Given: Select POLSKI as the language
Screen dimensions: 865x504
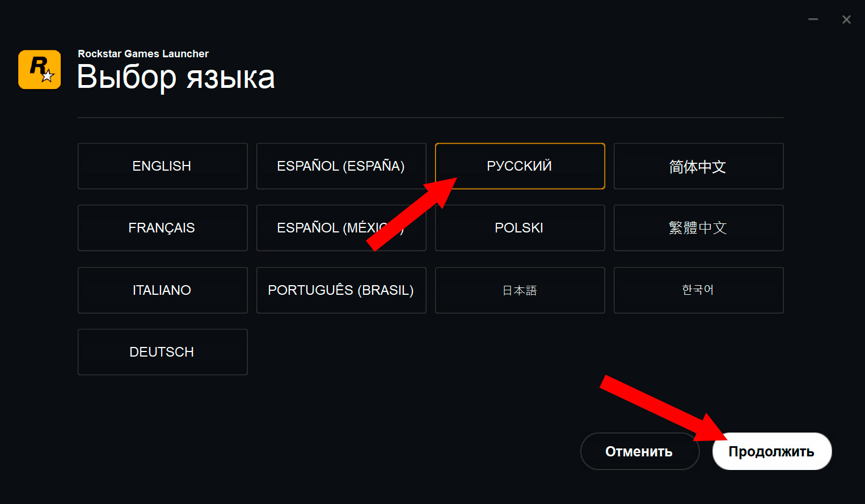Looking at the screenshot, I should click(520, 228).
